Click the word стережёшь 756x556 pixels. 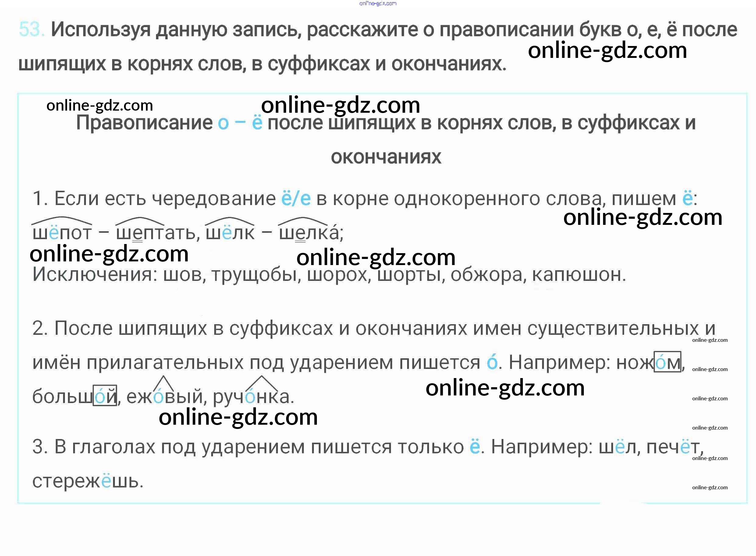pos(88,481)
